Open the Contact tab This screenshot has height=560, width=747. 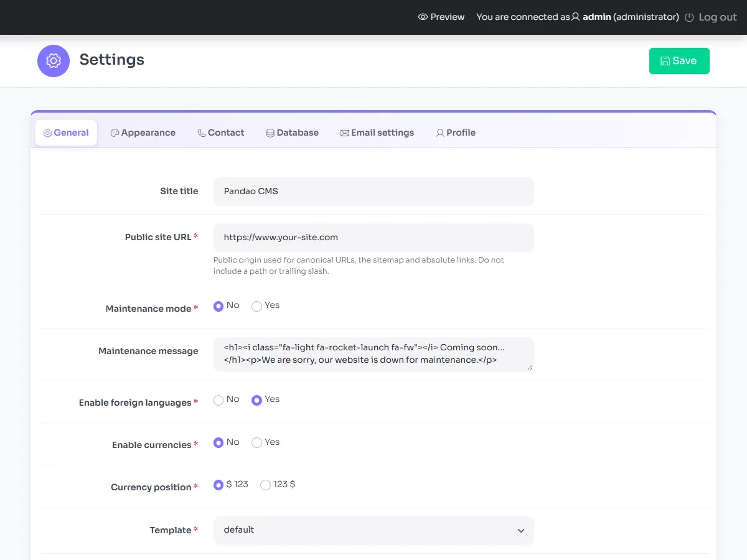point(221,133)
